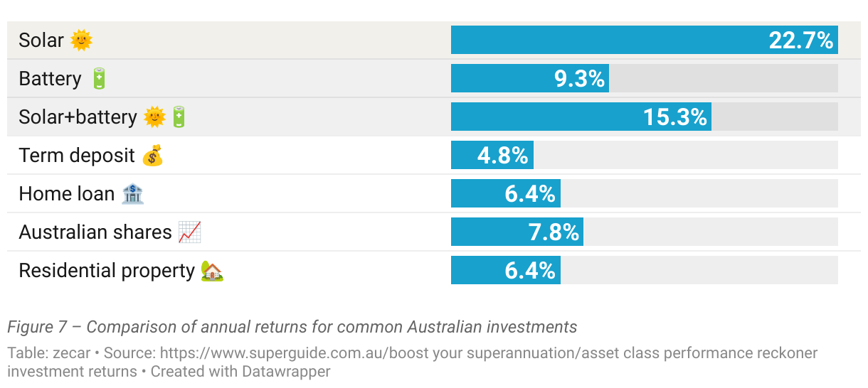The height and width of the screenshot is (388, 868).
Task: Click the Australian shares row label
Action: point(95,232)
